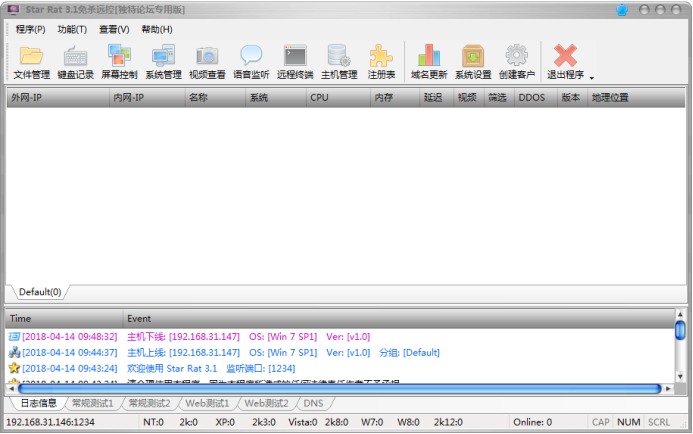Click the 视频 column header

(468, 97)
